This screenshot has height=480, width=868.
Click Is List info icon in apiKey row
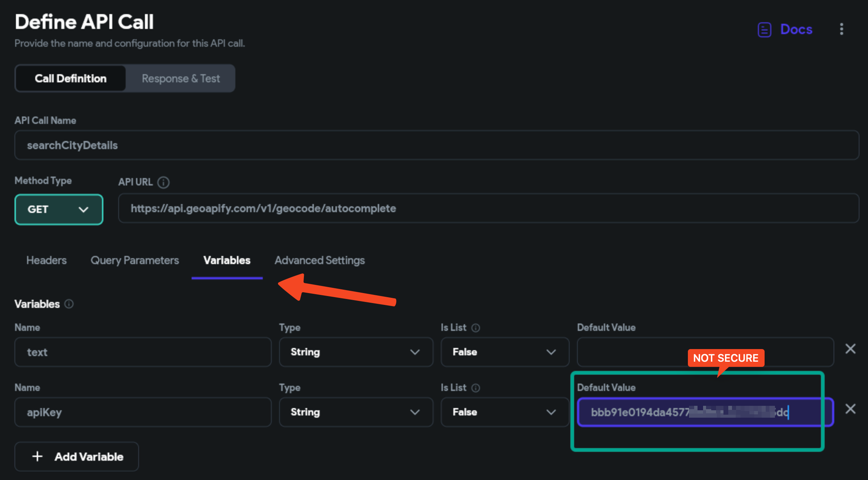click(476, 388)
